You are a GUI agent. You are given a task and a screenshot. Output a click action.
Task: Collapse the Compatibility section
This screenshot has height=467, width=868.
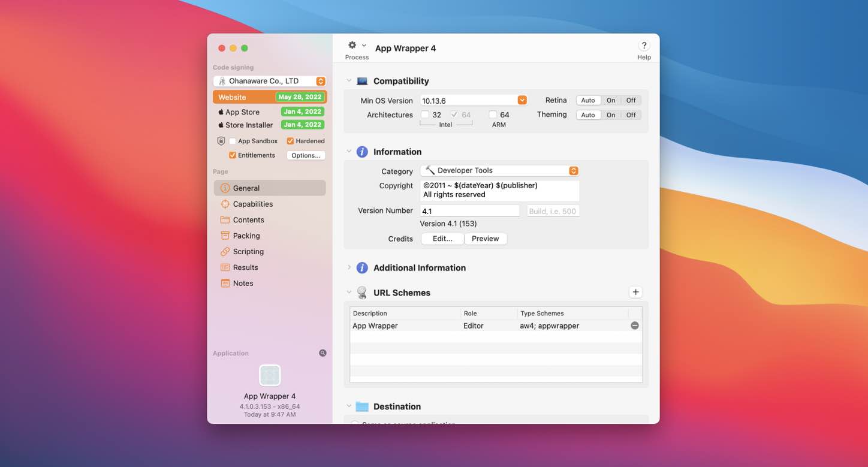tap(349, 80)
